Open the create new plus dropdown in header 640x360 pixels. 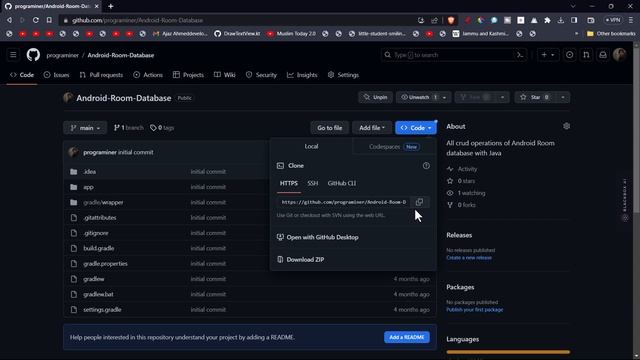(x=548, y=55)
